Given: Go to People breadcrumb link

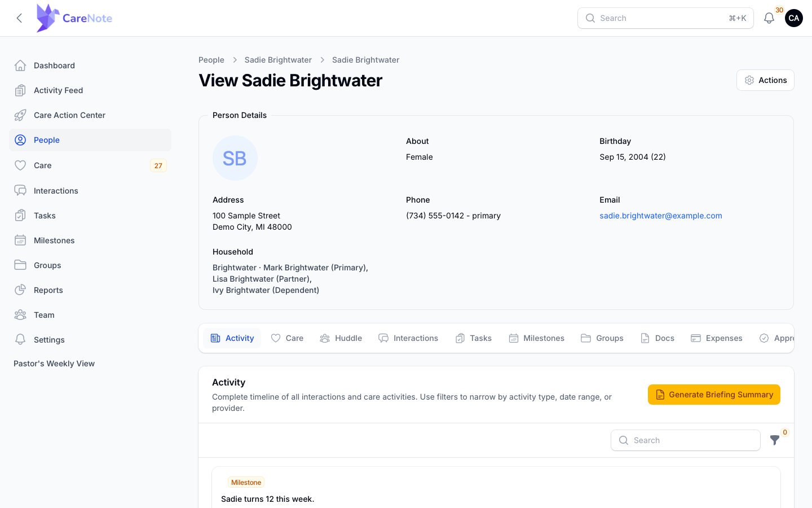Looking at the screenshot, I should 211,60.
